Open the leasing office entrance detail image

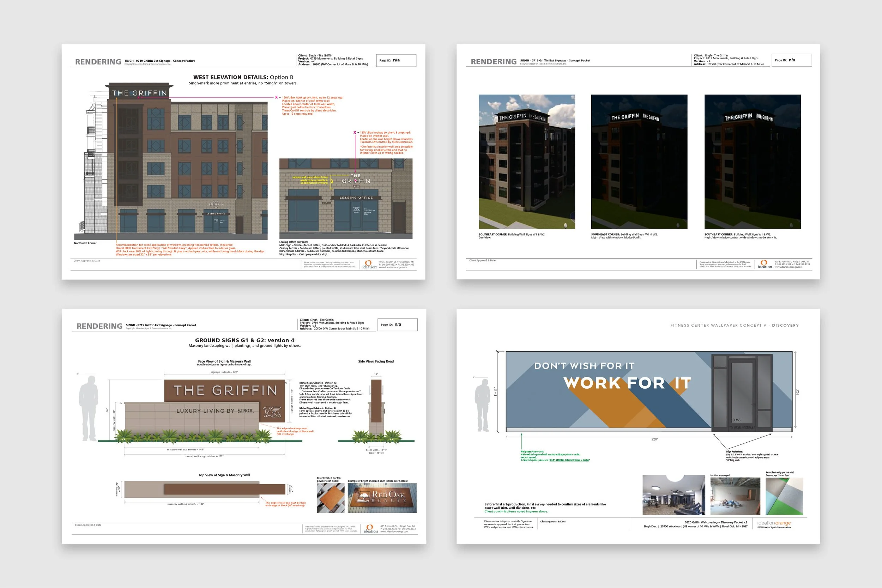coord(346,199)
